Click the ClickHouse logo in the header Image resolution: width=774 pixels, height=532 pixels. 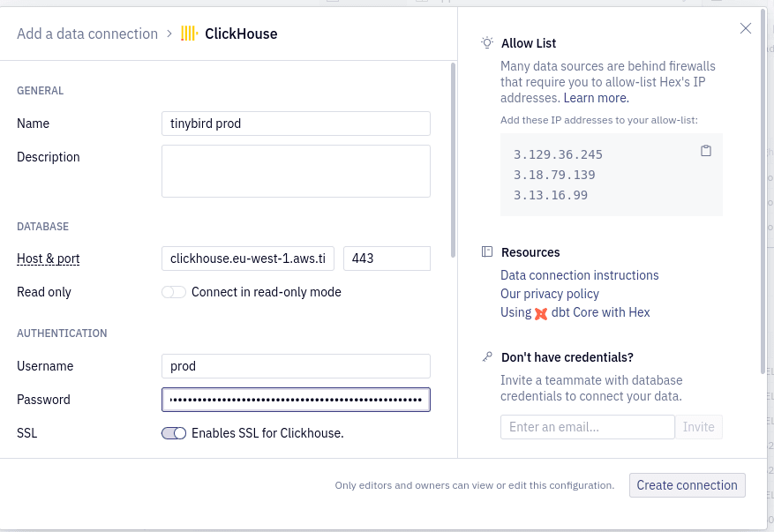coord(188,34)
